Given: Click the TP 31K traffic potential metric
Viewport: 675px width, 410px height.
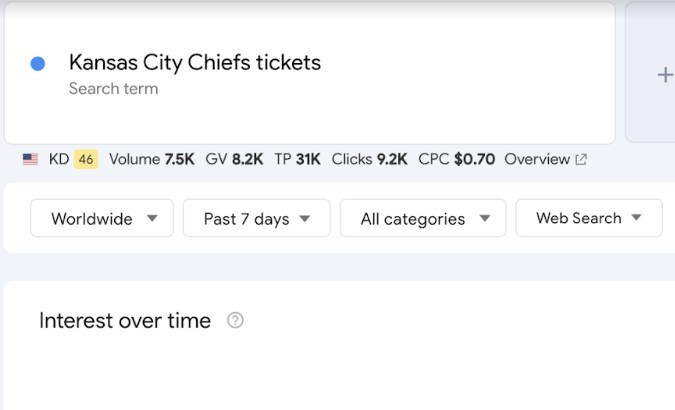Looking at the screenshot, I should pos(297,159).
